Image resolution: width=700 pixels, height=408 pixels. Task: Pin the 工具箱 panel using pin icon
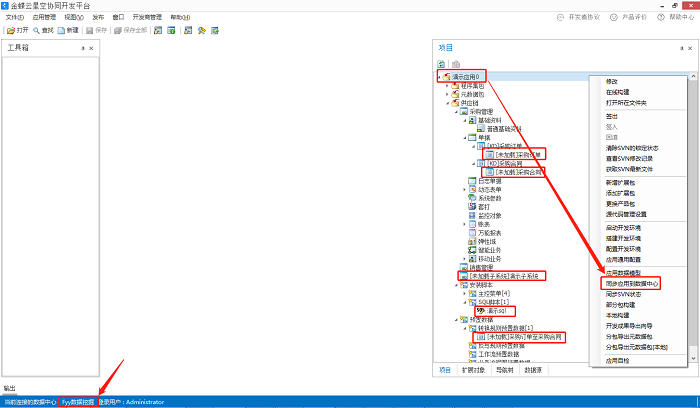(x=82, y=48)
